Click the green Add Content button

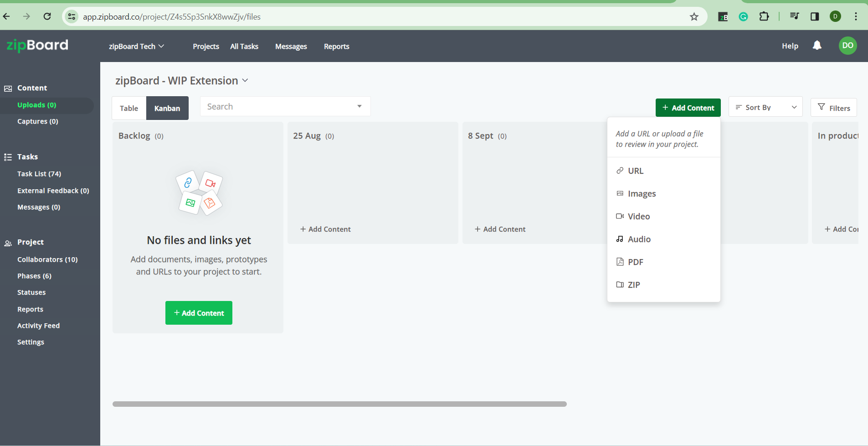click(x=688, y=108)
